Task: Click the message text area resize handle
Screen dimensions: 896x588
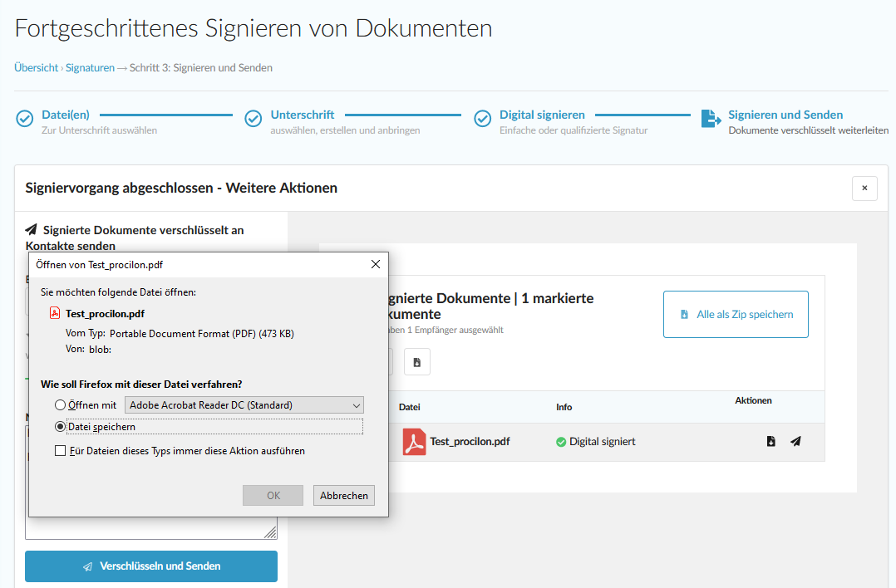Action: (x=271, y=532)
